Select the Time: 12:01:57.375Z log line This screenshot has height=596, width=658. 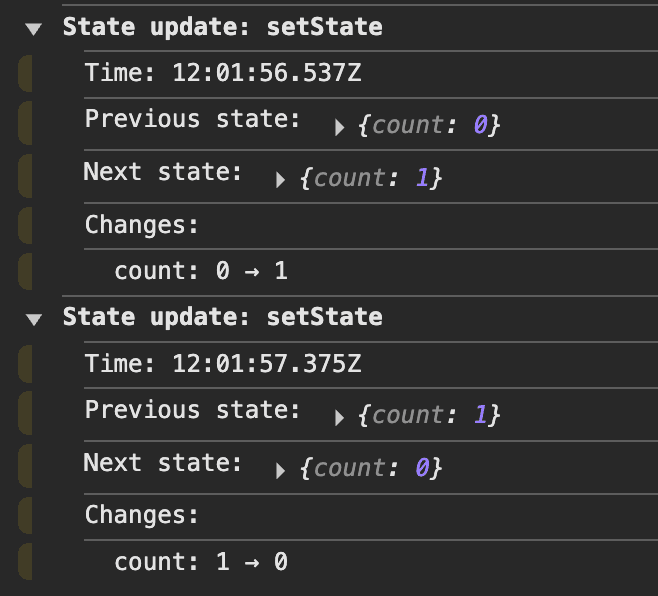point(223,365)
